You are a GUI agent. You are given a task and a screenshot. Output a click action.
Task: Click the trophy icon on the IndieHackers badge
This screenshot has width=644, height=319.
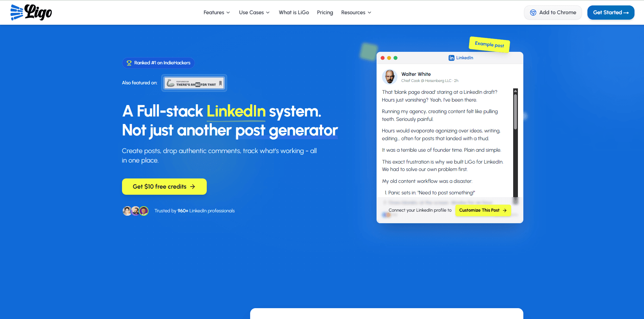click(129, 63)
